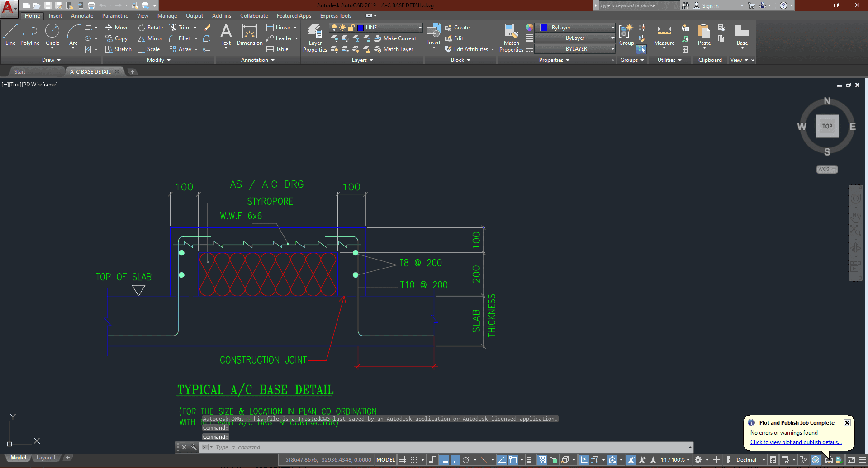Switch to the Layout1 tab

click(46, 458)
